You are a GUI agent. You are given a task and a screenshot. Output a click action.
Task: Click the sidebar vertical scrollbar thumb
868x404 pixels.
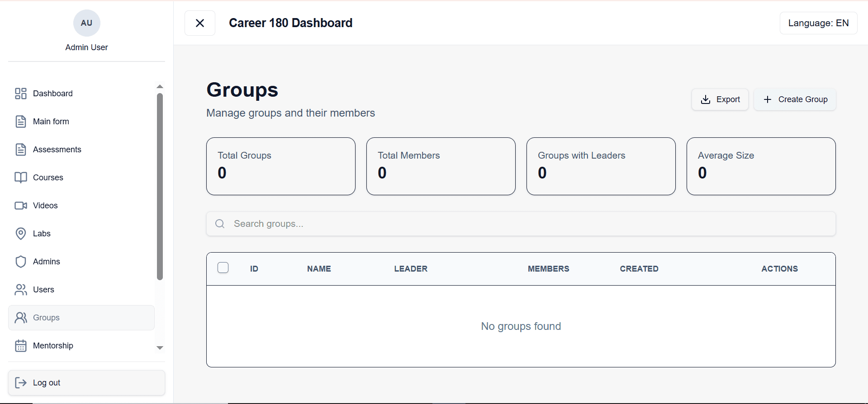coord(160,187)
